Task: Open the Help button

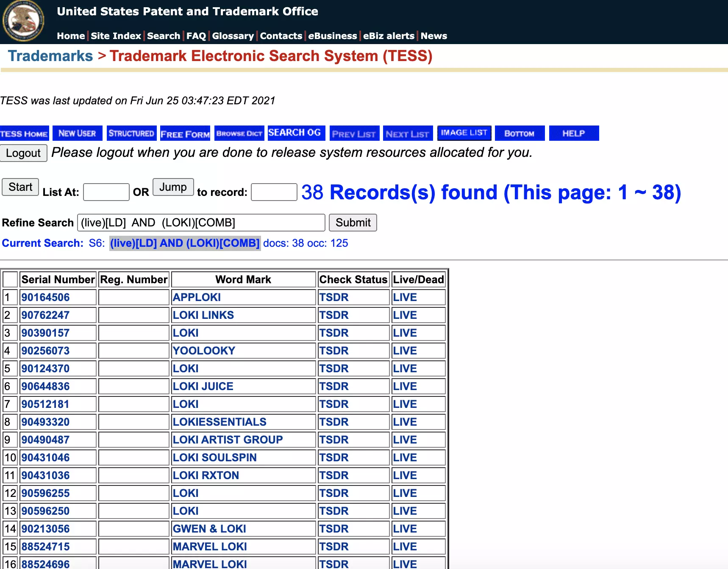Action: pos(574,134)
